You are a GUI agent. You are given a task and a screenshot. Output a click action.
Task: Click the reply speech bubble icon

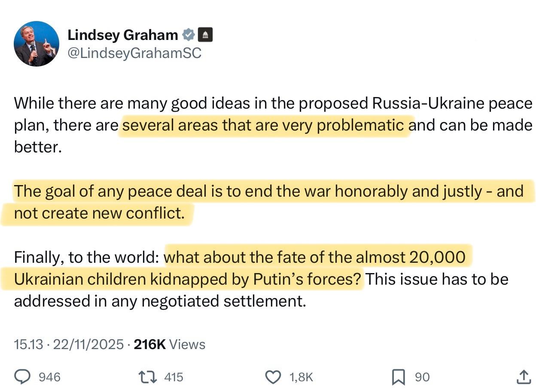(23, 377)
